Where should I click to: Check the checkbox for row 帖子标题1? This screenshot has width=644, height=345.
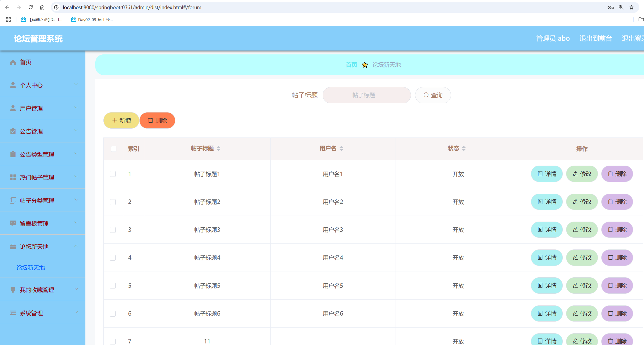tap(113, 174)
